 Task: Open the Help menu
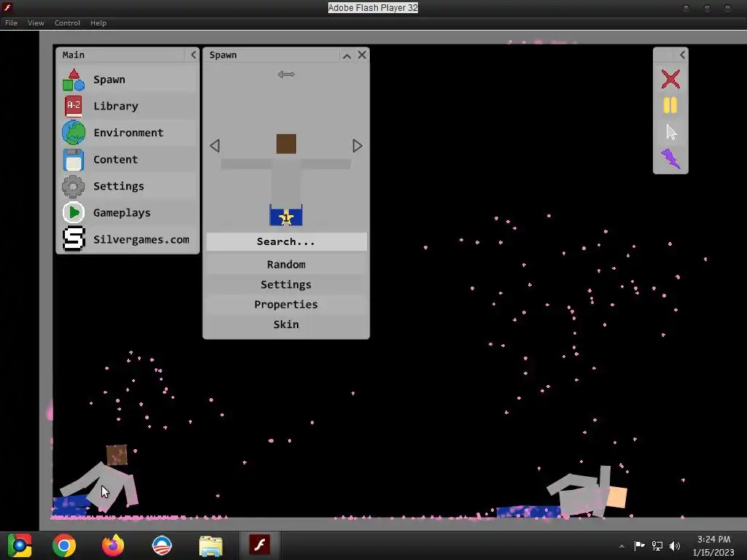pyautogui.click(x=98, y=23)
